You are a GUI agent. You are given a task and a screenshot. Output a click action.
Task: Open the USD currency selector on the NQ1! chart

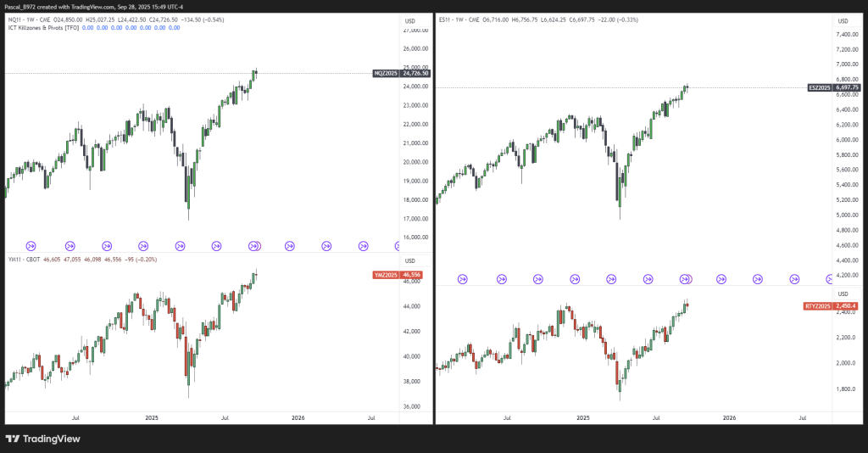pyautogui.click(x=409, y=20)
